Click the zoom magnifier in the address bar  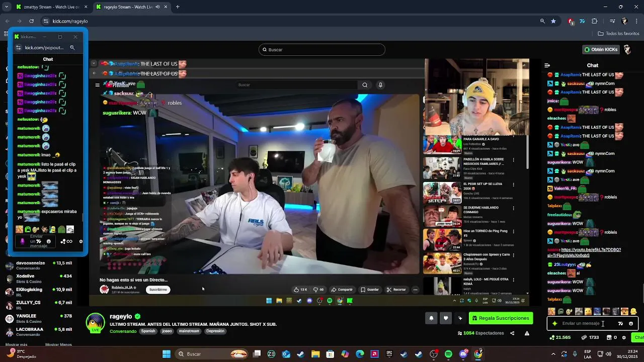point(542,21)
